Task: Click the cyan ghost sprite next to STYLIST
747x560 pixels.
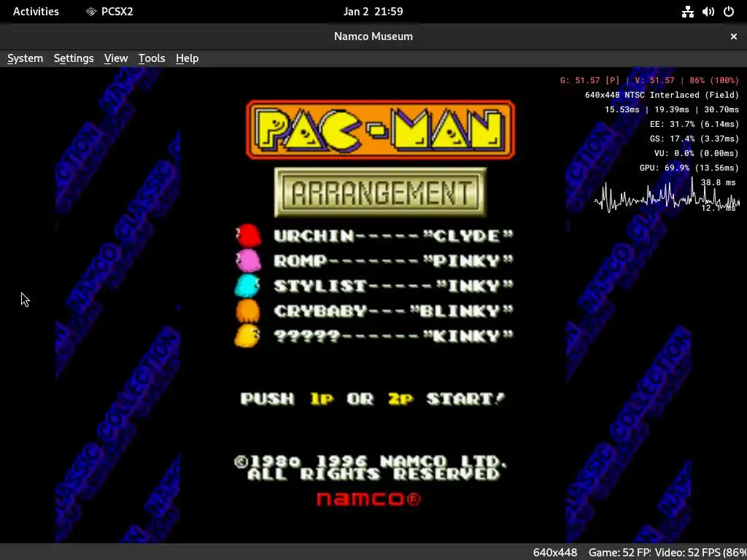Action: tap(247, 285)
